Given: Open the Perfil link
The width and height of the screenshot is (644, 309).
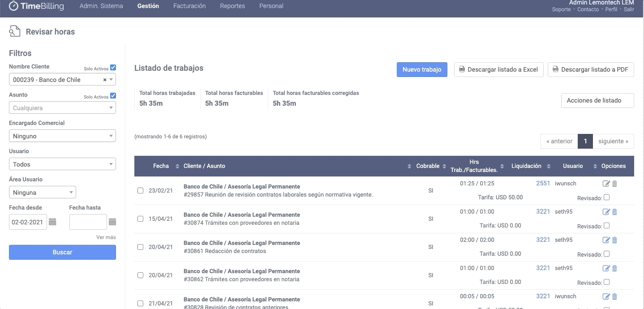Looking at the screenshot, I should coord(611,9).
